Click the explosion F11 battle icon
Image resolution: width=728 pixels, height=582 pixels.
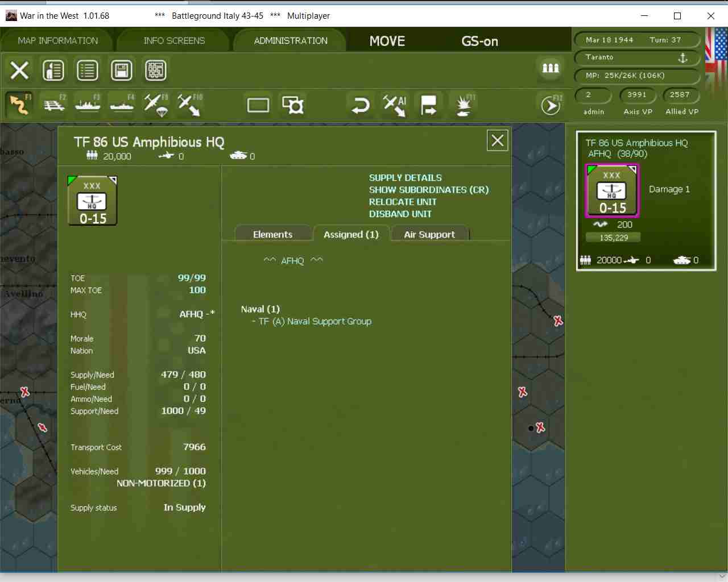pyautogui.click(x=464, y=105)
